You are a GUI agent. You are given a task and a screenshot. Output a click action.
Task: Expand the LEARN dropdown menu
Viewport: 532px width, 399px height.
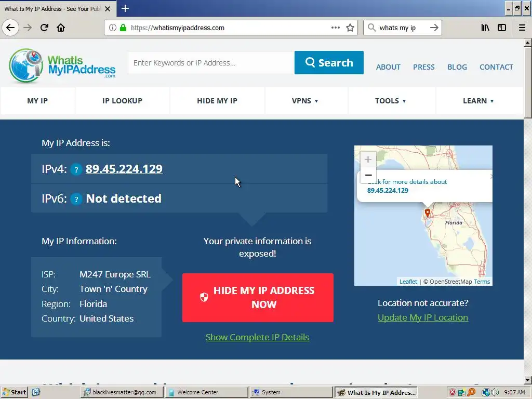(478, 101)
